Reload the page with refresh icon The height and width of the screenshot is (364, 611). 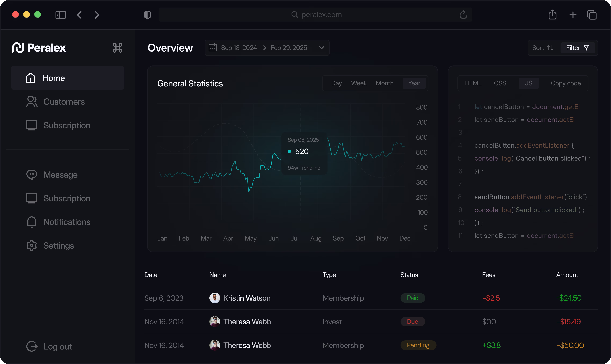[463, 15]
